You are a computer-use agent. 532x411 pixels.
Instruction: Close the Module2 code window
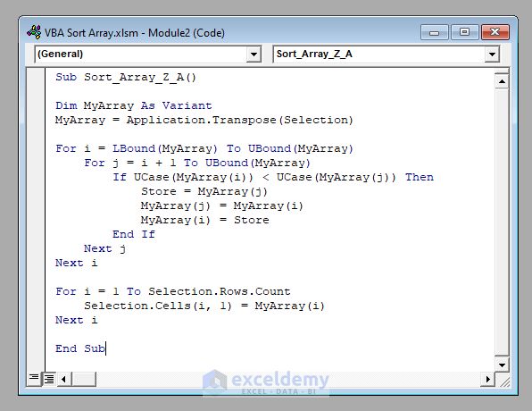495,32
